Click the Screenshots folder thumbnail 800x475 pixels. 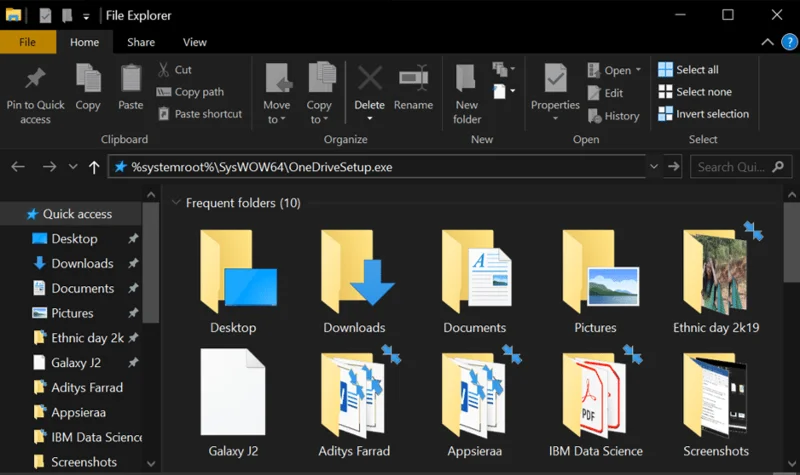coord(715,395)
